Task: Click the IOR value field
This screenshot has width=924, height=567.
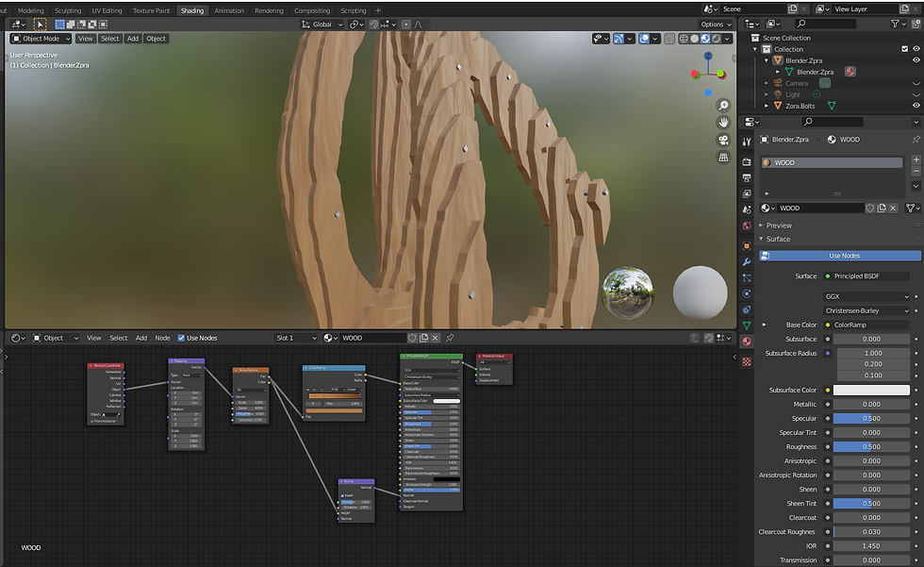Action: pos(871,546)
